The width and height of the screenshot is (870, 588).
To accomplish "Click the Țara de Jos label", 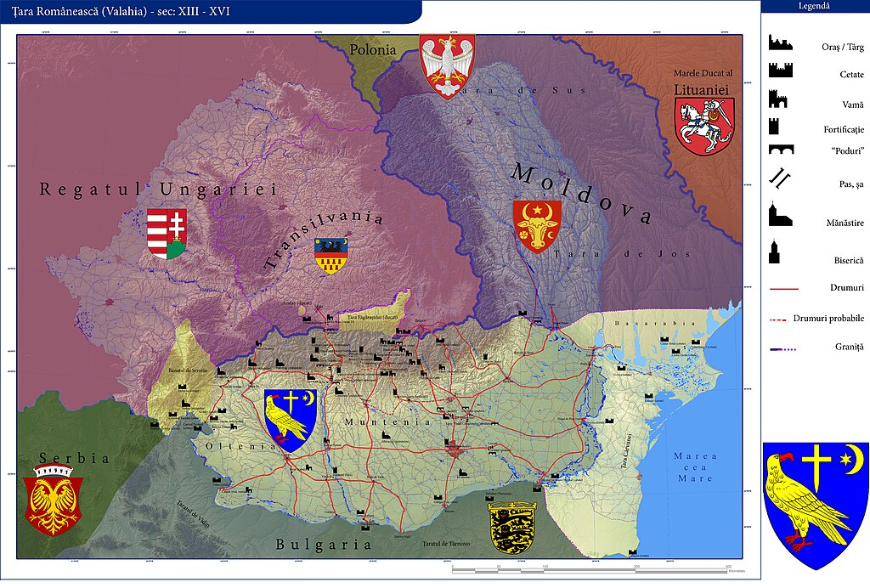I will (x=622, y=254).
